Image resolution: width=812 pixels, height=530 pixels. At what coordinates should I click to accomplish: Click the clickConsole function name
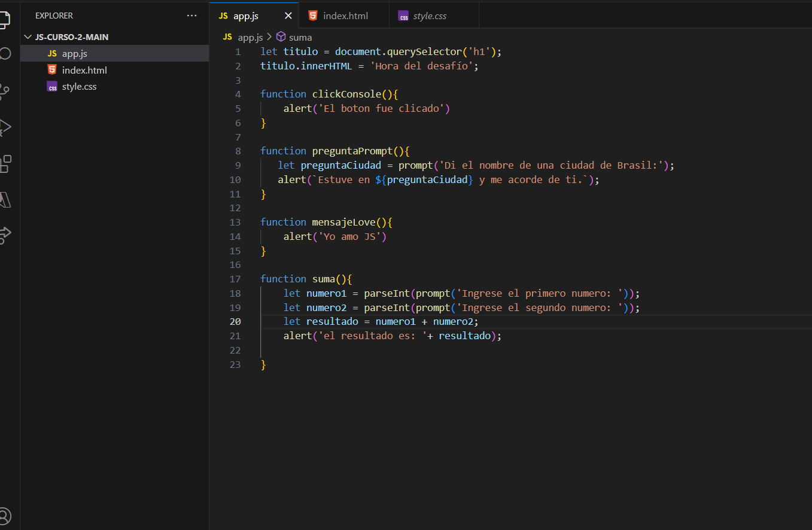[347, 94]
